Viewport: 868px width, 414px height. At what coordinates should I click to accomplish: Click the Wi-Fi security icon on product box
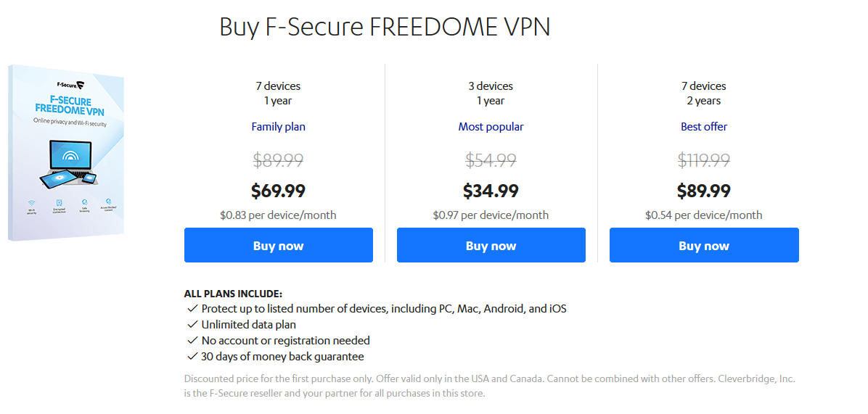31,203
